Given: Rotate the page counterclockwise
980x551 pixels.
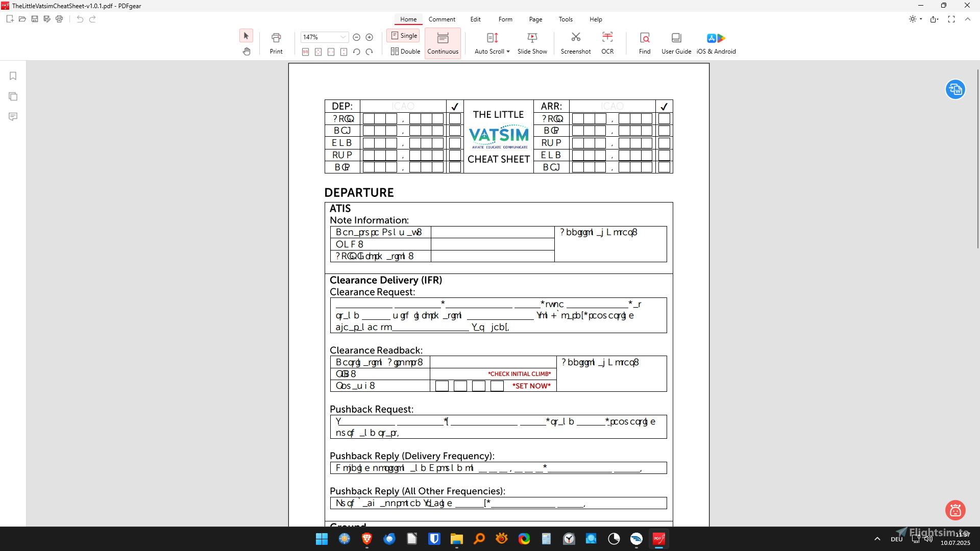Looking at the screenshot, I should point(356,52).
